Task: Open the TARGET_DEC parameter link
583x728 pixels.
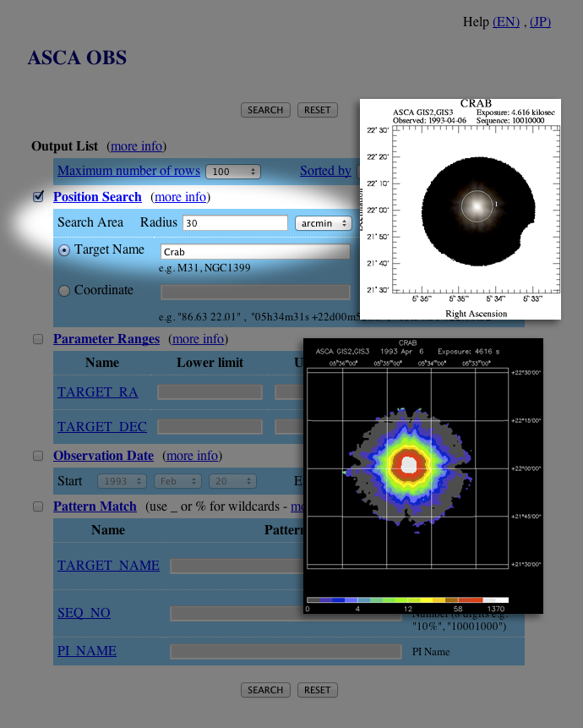Action: point(102,427)
